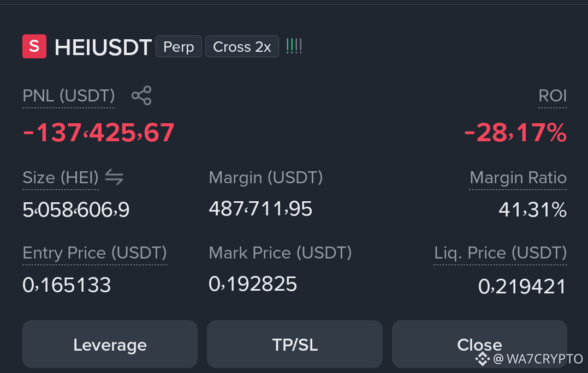
Task: Click the Mark Price value 0.192825
Action: pyautogui.click(x=253, y=284)
